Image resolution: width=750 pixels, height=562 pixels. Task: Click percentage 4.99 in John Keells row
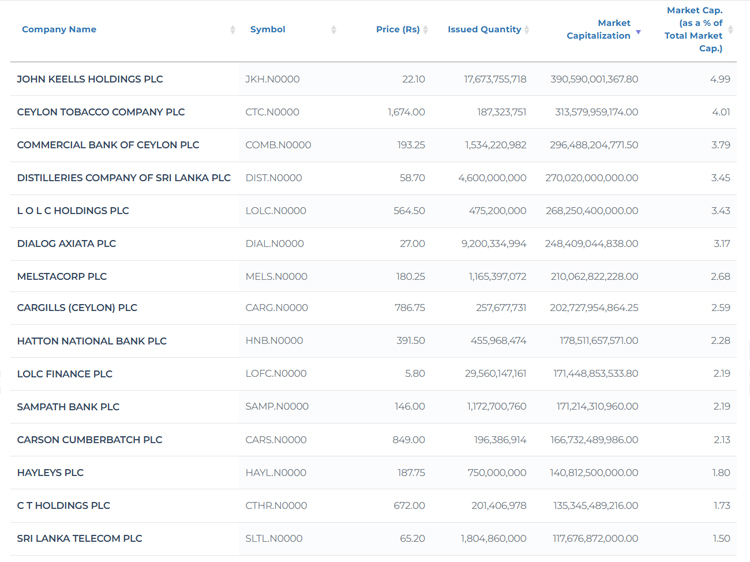pyautogui.click(x=720, y=79)
